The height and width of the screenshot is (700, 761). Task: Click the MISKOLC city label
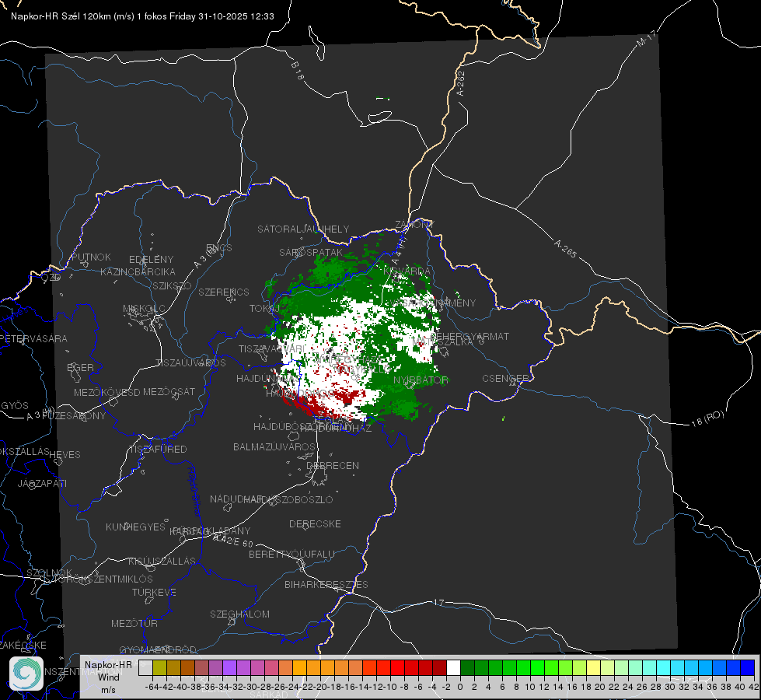144,309
